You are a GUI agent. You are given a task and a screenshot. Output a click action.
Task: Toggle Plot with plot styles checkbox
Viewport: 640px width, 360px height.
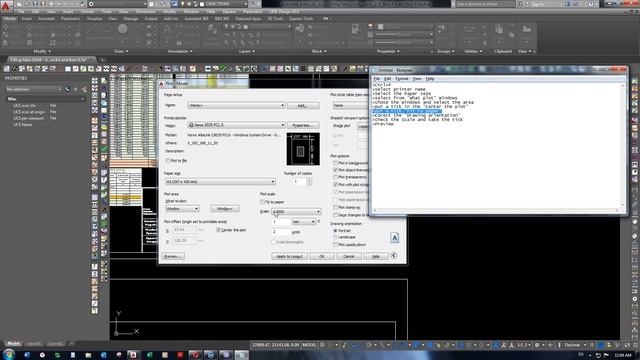pyautogui.click(x=336, y=185)
